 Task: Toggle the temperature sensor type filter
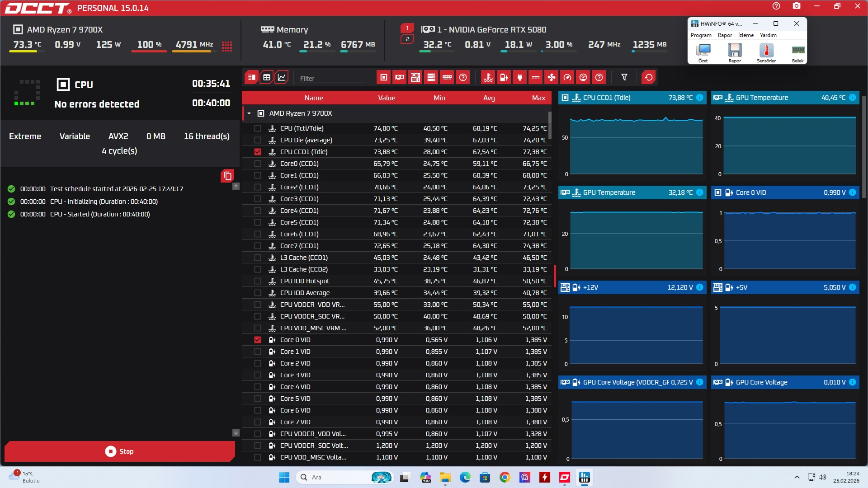click(x=488, y=77)
